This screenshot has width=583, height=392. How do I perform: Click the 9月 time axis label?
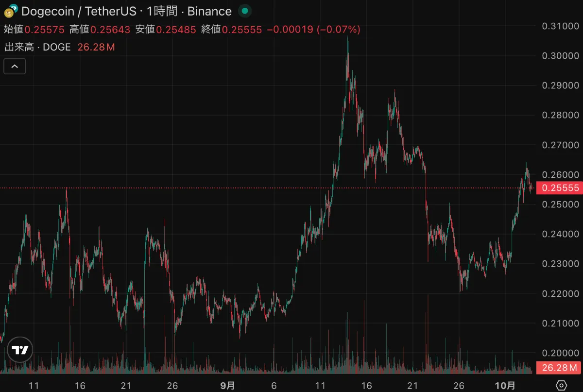coord(227,386)
